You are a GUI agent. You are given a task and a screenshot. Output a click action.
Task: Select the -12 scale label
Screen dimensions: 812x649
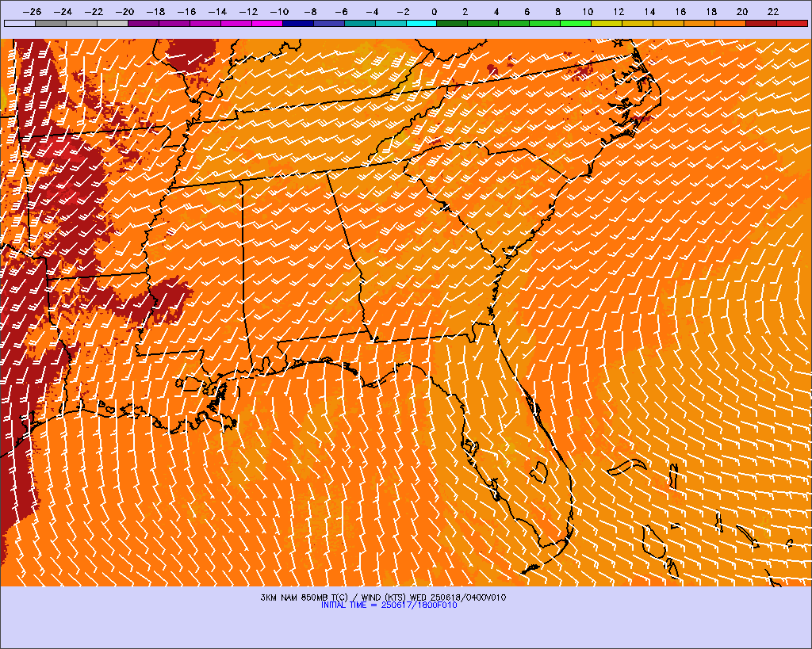(248, 11)
